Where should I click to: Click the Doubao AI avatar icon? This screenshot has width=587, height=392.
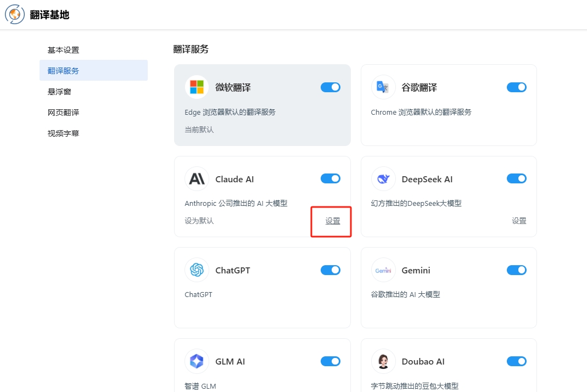click(383, 361)
